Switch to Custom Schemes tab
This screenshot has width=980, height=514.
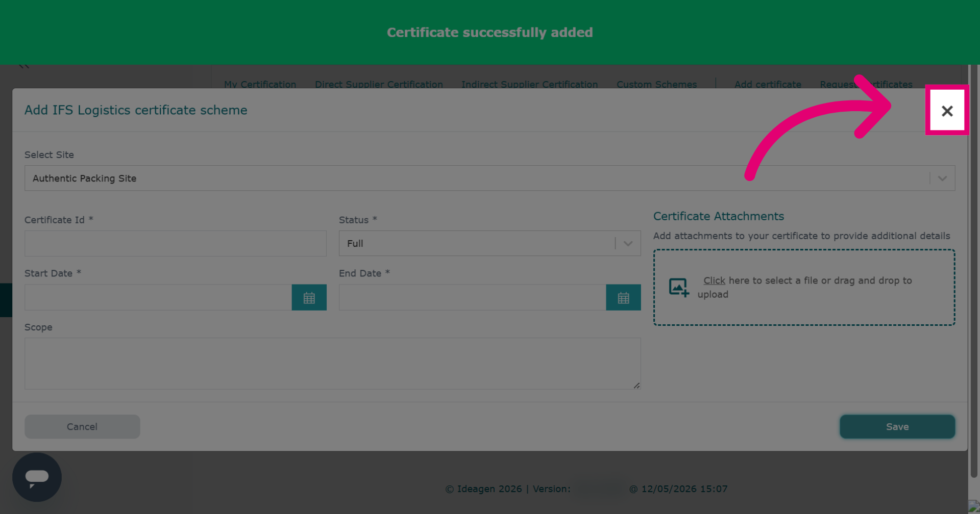pos(656,84)
